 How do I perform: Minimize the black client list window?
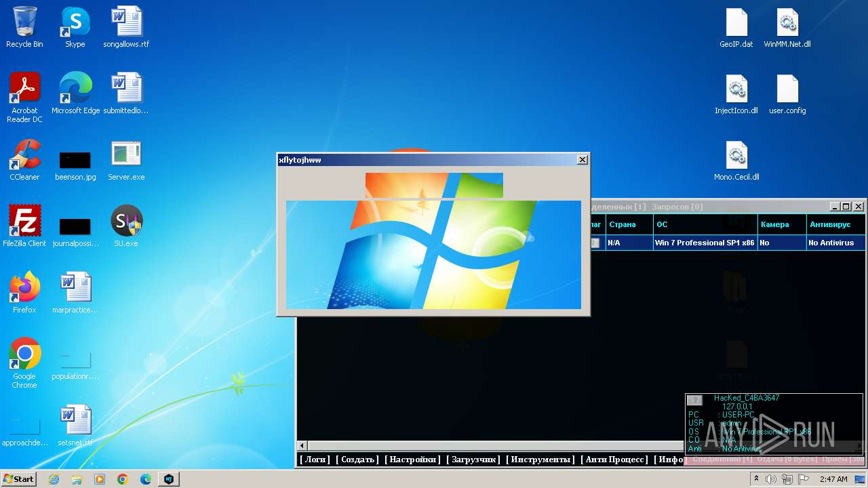[835, 206]
